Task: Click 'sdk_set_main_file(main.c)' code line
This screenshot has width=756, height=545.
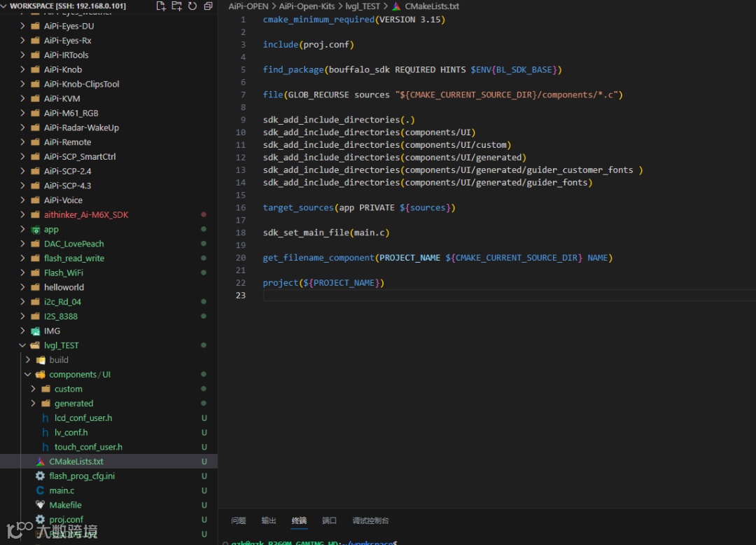Action: pos(326,233)
